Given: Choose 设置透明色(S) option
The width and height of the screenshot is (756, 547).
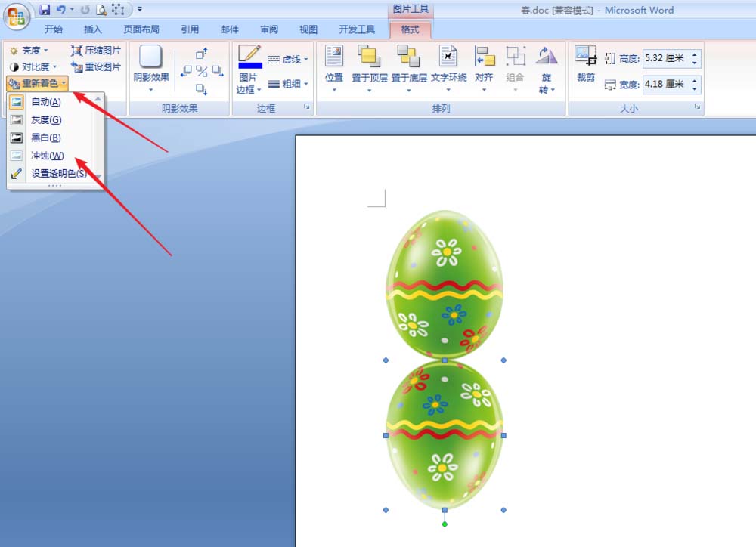Looking at the screenshot, I should [x=51, y=173].
